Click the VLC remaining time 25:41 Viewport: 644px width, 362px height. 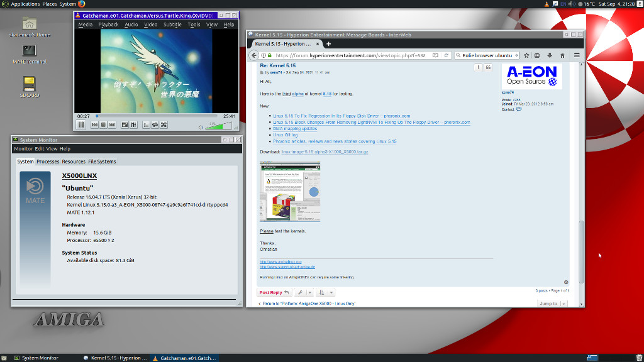coord(229,116)
